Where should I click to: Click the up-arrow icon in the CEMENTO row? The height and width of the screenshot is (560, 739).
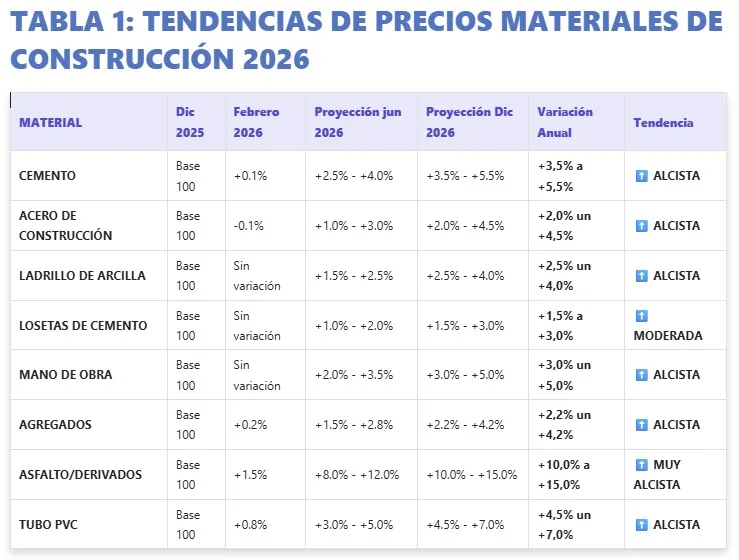(x=641, y=176)
